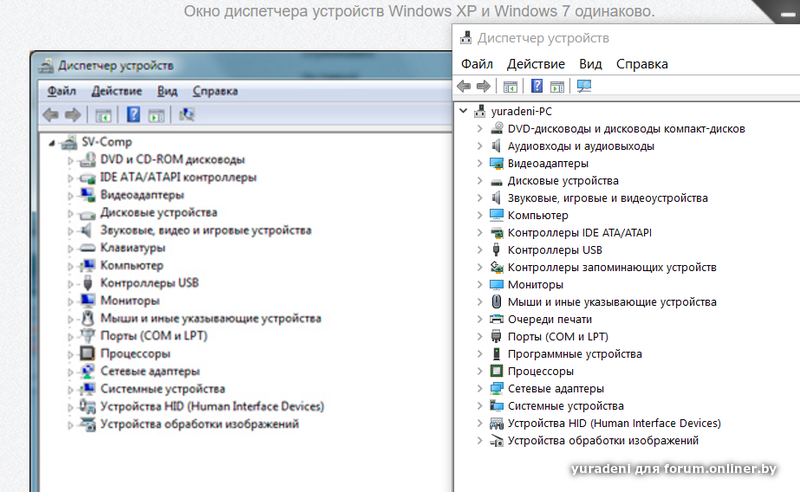The width and height of the screenshot is (800, 492).
Task: Select Устройства обработки изображений right window label
Action: [603, 440]
